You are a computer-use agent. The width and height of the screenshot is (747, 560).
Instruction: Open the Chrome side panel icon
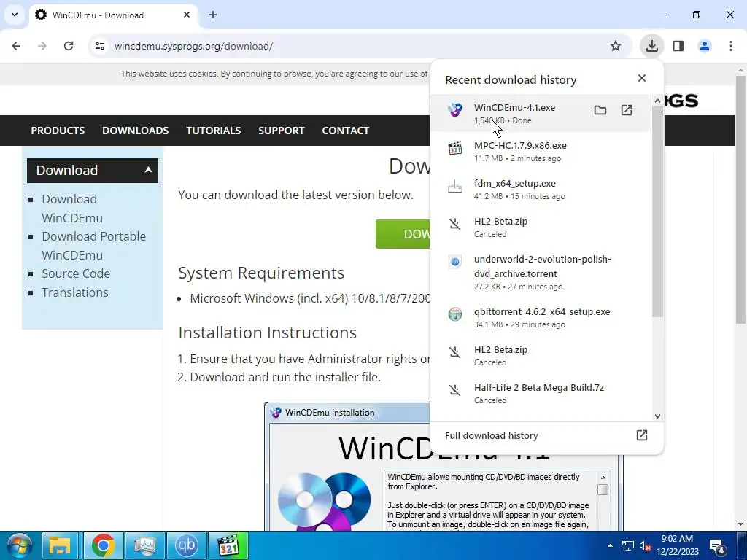(678, 46)
